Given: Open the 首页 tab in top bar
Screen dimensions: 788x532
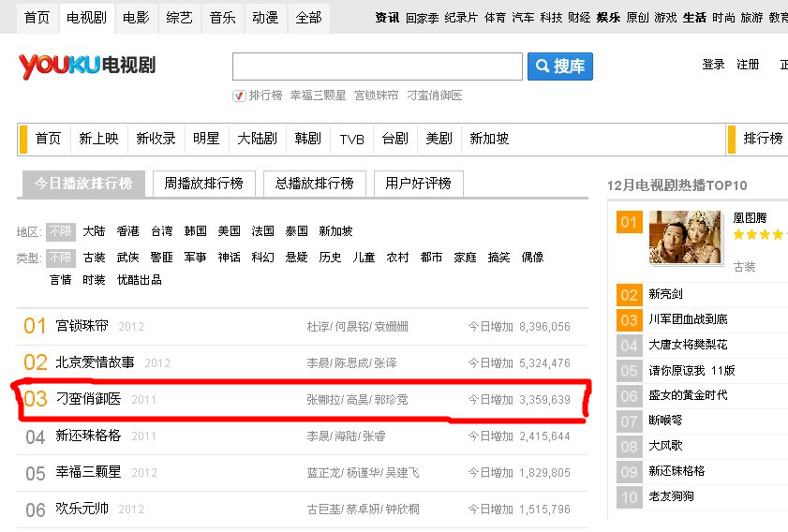Looking at the screenshot, I should pyautogui.click(x=37, y=18).
